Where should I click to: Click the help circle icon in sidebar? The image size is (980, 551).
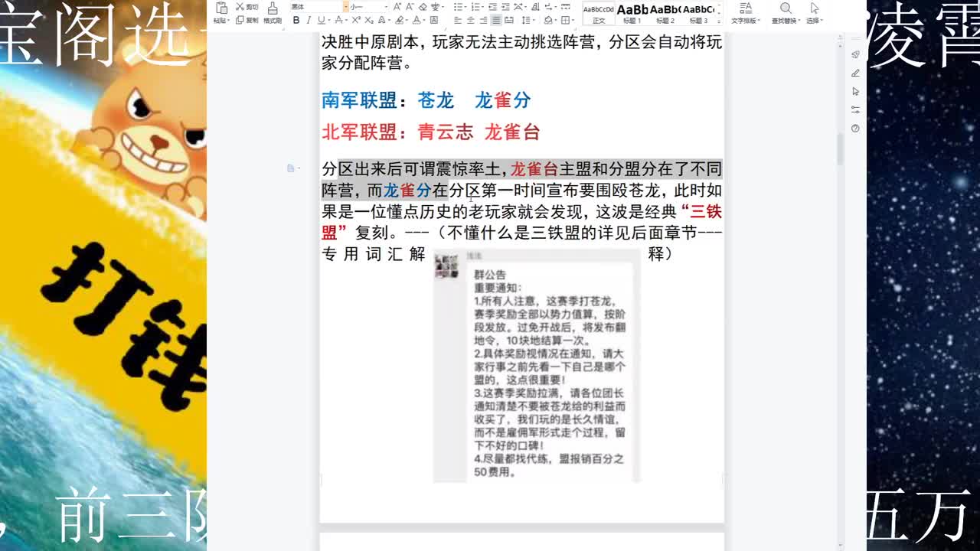[855, 129]
